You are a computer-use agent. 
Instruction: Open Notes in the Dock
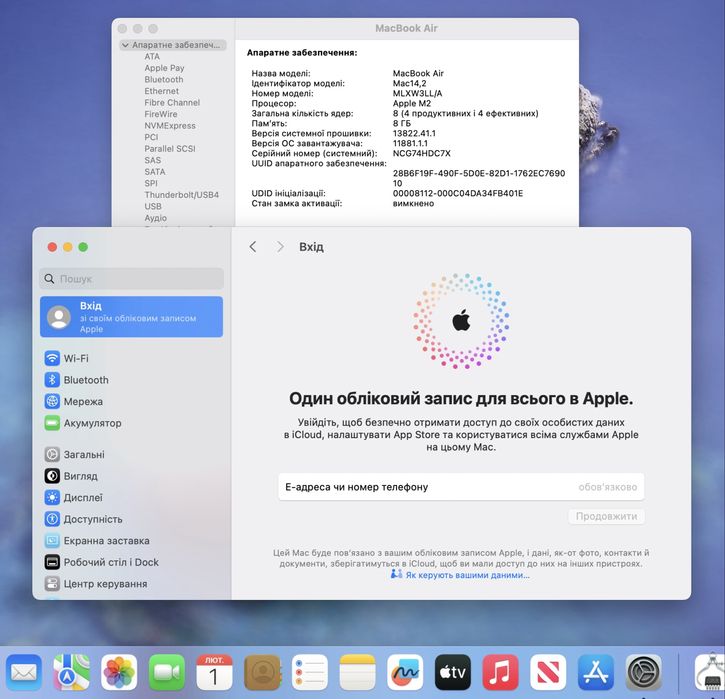357,672
